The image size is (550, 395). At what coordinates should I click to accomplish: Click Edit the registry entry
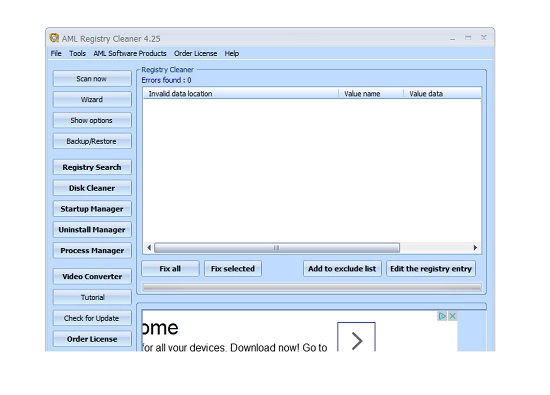[431, 269]
